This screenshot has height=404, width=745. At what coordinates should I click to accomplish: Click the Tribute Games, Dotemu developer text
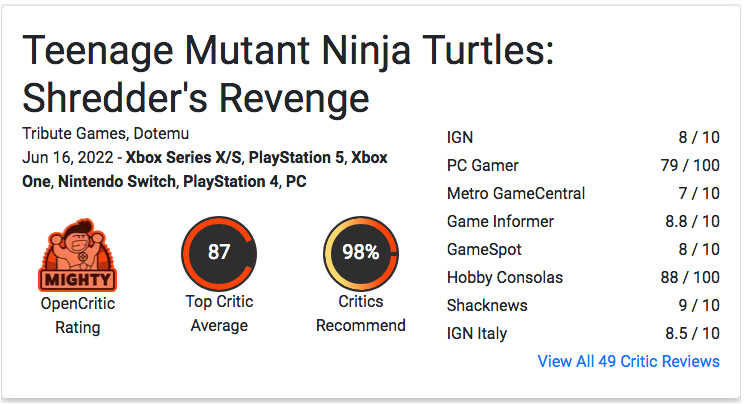pyautogui.click(x=105, y=134)
